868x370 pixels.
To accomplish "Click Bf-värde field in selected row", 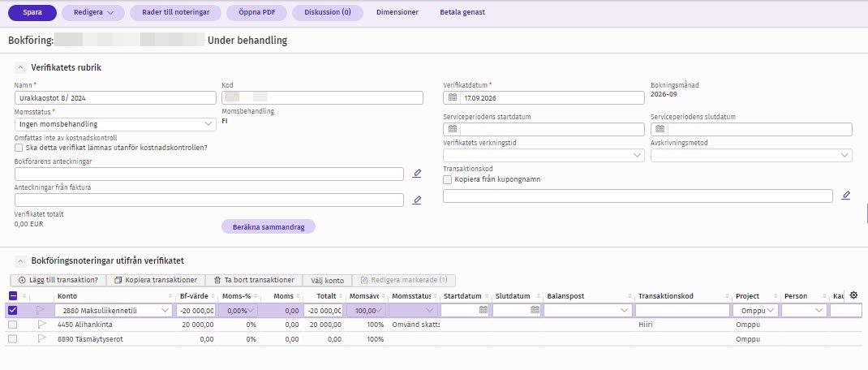I will (196, 311).
